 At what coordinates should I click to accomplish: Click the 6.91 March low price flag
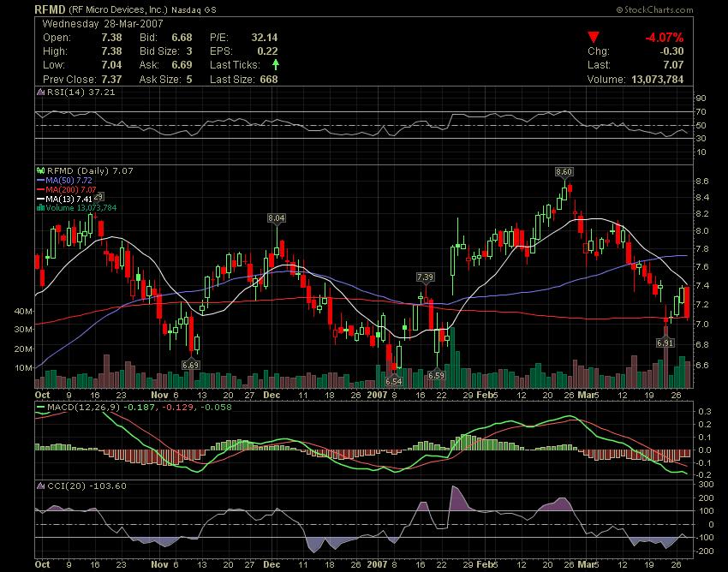click(x=665, y=343)
